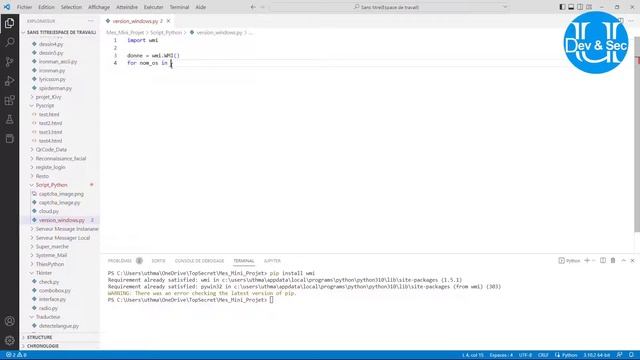640x360 pixels.
Task: Click the CRLF end-of-line indicator
Action: [543, 355]
